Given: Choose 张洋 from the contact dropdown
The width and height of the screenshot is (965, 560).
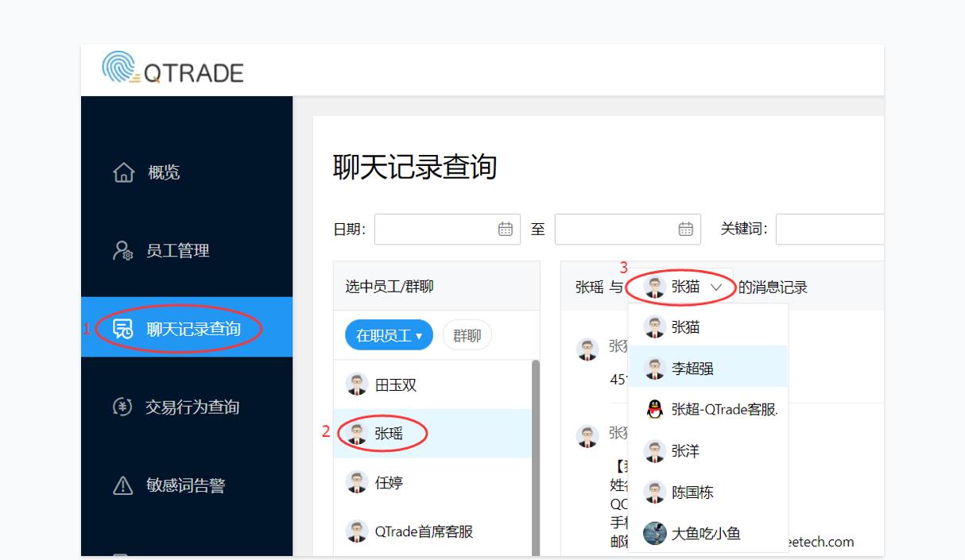Looking at the screenshot, I should (x=707, y=450).
